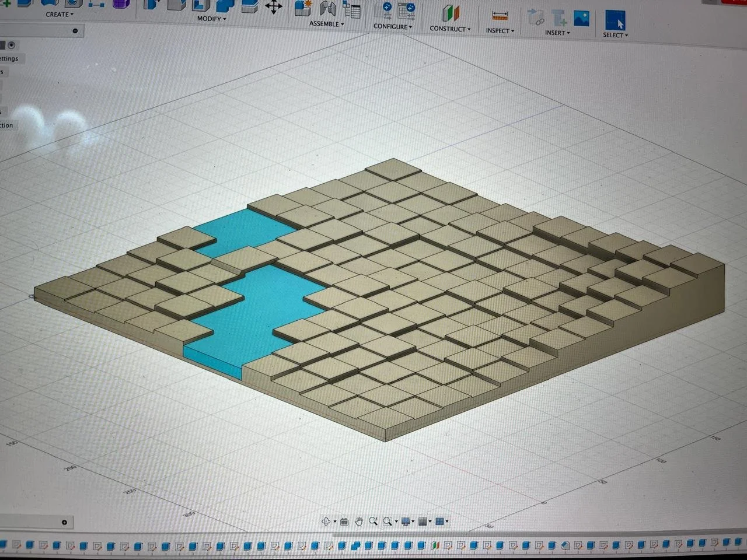Click the table icon in the Assemble group
747x560 pixels.
point(352,9)
